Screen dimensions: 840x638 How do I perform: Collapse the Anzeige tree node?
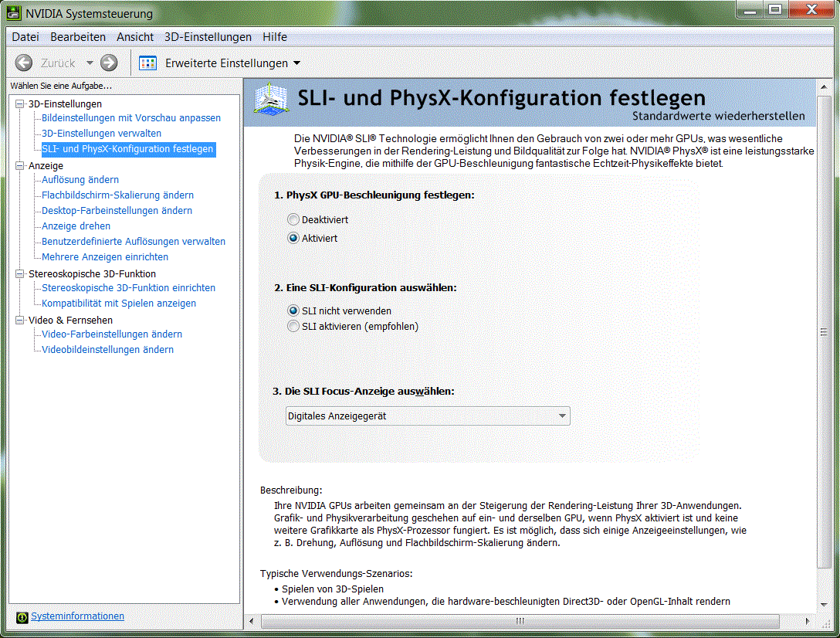tap(20, 165)
